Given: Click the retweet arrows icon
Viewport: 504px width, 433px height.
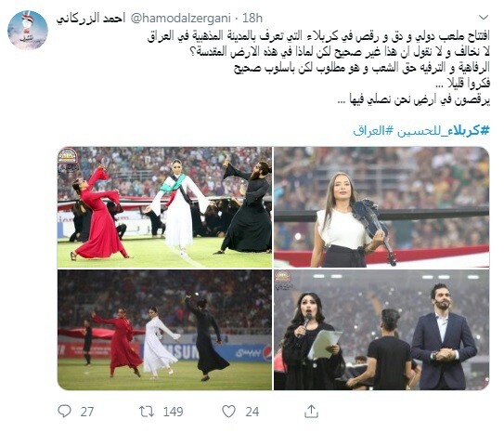Looking at the screenshot, I should pos(147,412).
